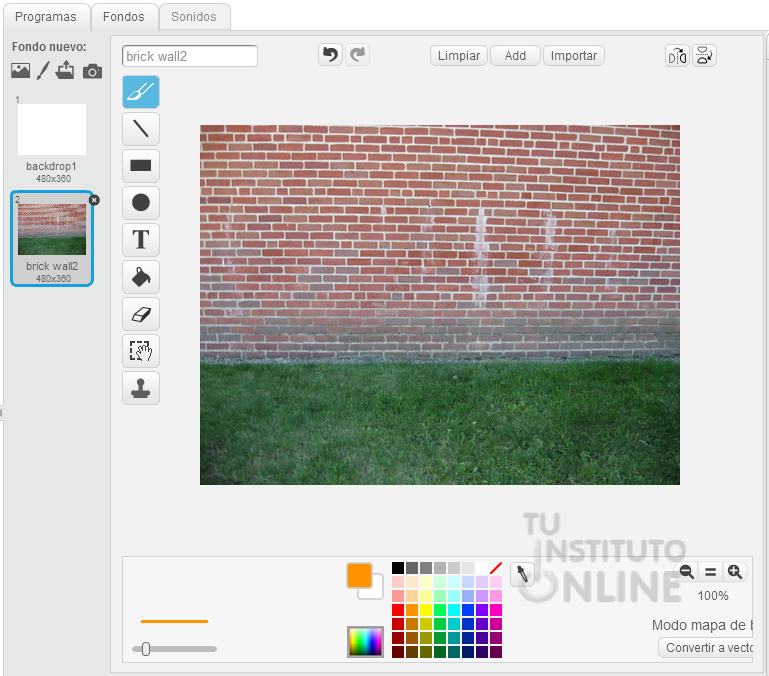Zoom out the canvas

686,572
